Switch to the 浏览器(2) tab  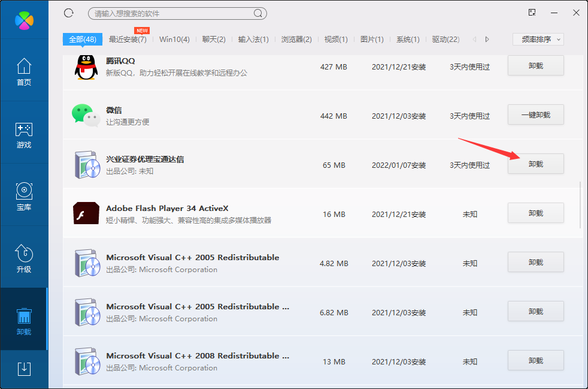tap(296, 40)
